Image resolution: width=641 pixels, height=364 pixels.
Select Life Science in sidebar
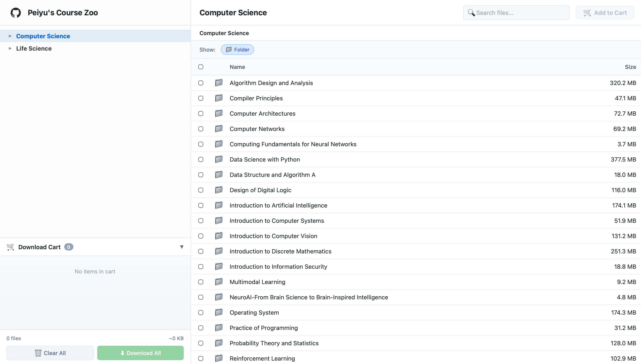point(34,48)
